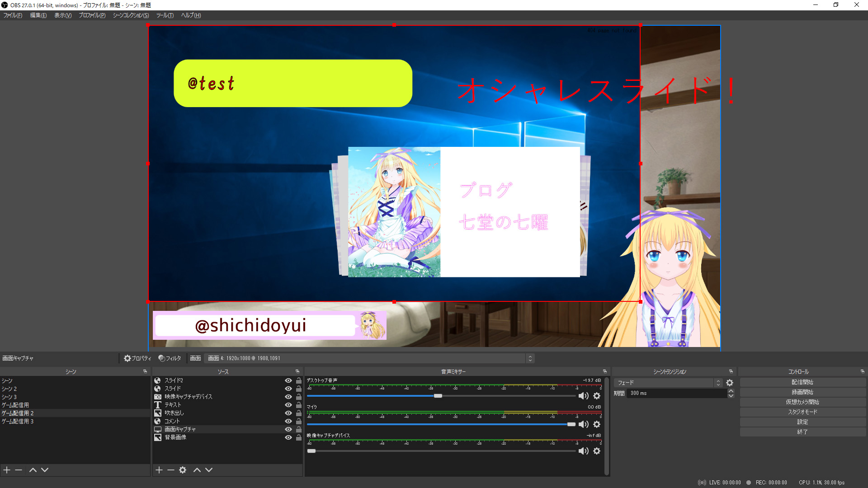Open マイク audio settings gear

597,424
